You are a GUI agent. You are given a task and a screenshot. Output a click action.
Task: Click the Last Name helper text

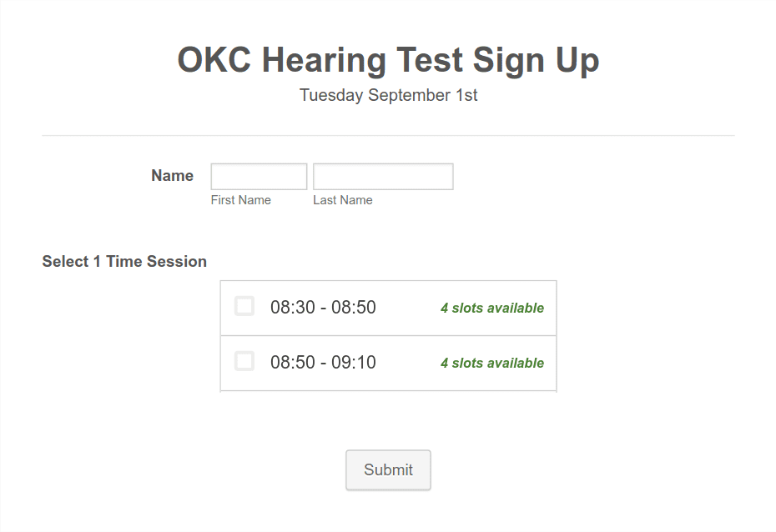pos(342,199)
